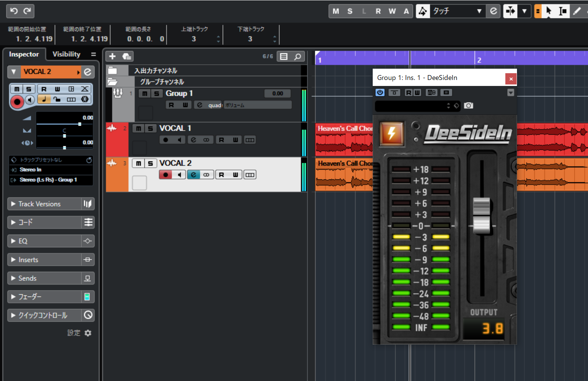Click the DeeSideIn plugin snapshot camera icon
This screenshot has height=381, width=588.
click(469, 105)
